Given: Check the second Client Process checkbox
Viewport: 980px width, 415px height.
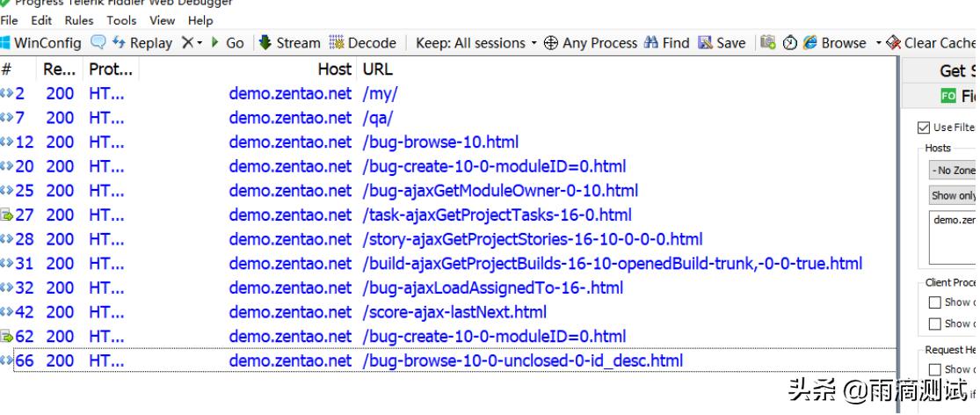Looking at the screenshot, I should pos(935,324).
